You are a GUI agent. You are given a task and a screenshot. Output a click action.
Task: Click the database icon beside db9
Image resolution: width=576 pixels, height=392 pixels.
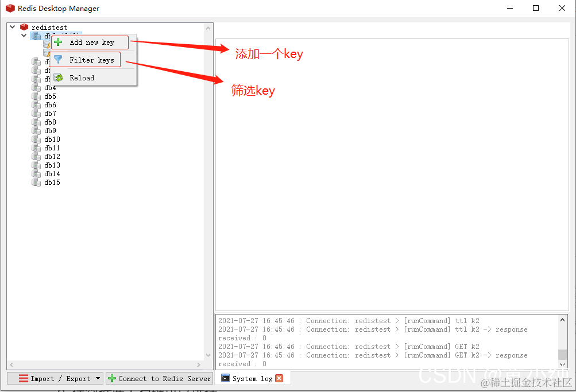coord(36,131)
